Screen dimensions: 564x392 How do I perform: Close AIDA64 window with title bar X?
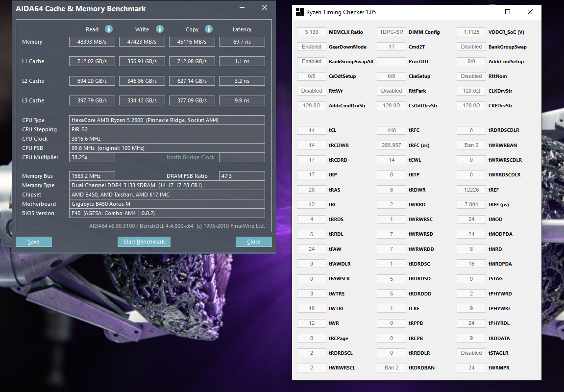point(265,7)
